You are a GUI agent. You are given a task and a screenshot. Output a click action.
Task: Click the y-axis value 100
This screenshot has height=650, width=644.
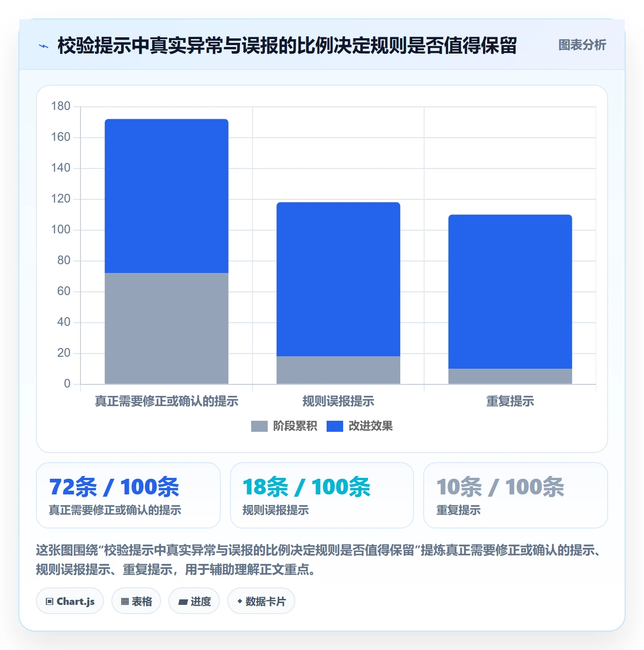click(61, 230)
